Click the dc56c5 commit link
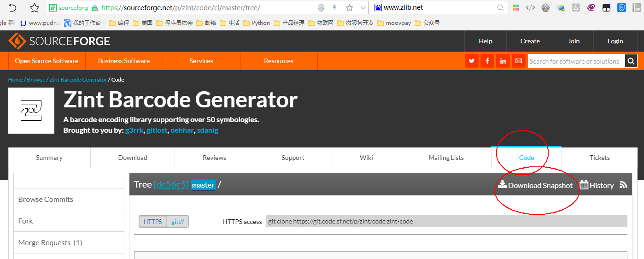The image size is (644, 259). click(x=171, y=185)
